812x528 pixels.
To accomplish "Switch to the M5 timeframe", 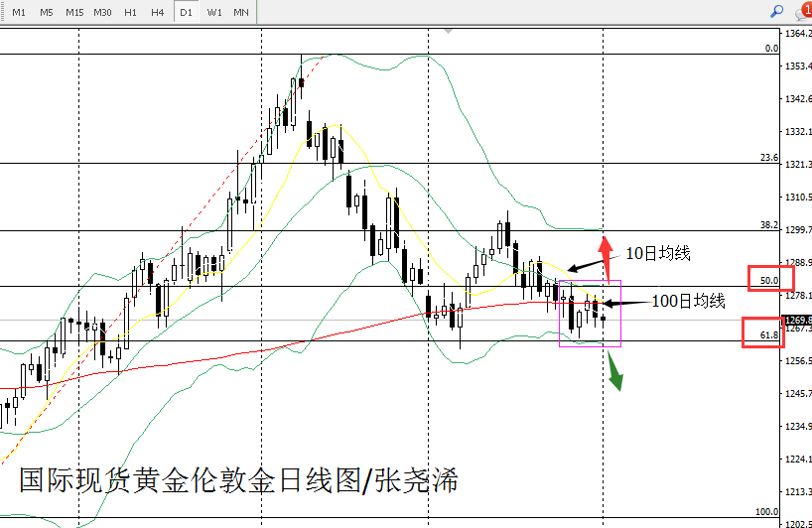I will pyautogui.click(x=47, y=12).
